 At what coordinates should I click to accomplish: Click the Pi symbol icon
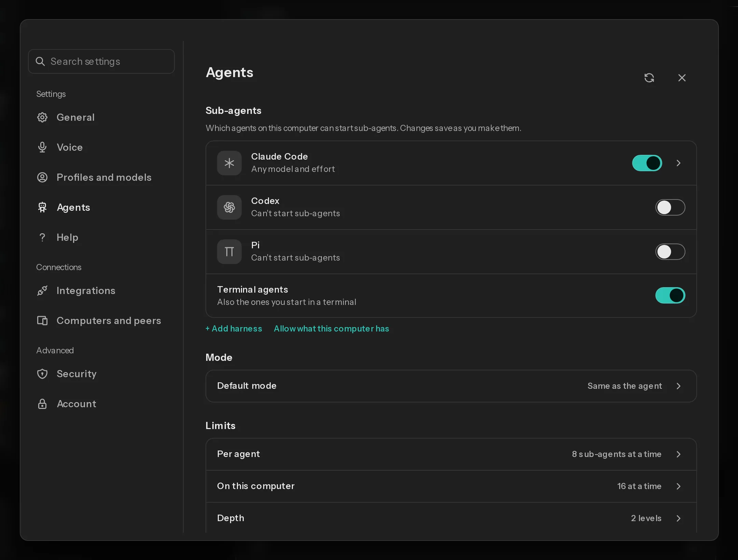tap(229, 252)
